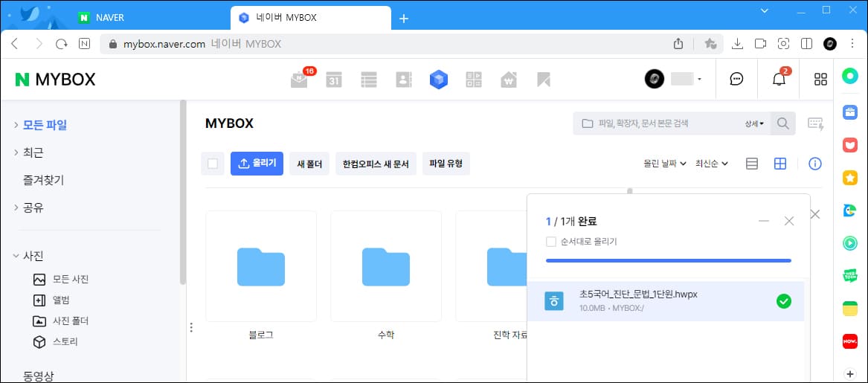Expand the 최근 section arrow
868x383 pixels.
[16, 152]
